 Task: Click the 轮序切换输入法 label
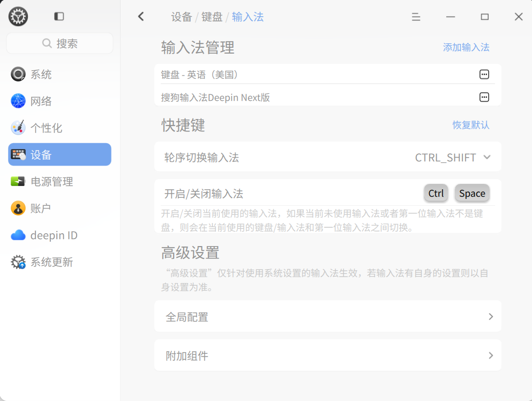point(201,157)
